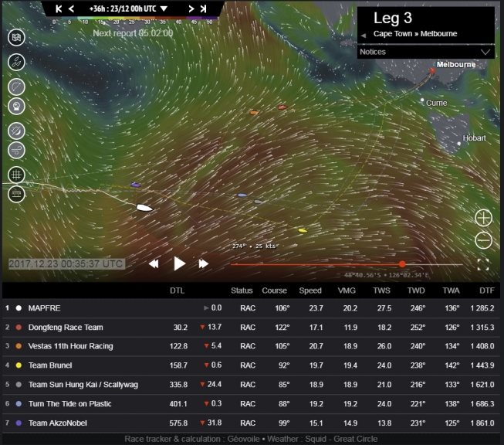Toggle the red Dongfeng color dot
This screenshot has height=445, width=504.
(x=19, y=328)
